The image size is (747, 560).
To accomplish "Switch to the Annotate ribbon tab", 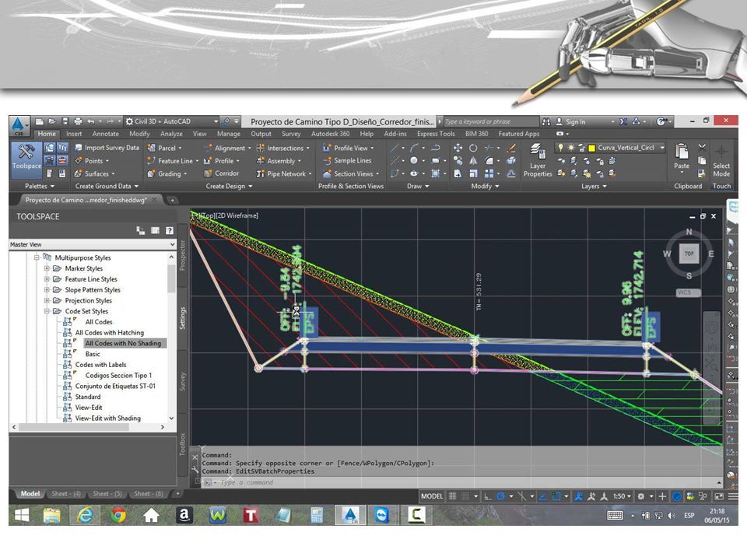I will click(x=106, y=134).
